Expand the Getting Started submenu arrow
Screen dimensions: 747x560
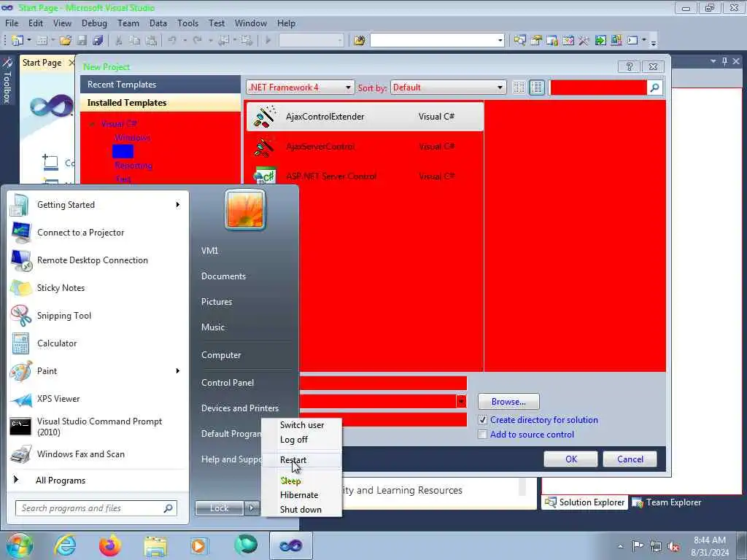178,205
